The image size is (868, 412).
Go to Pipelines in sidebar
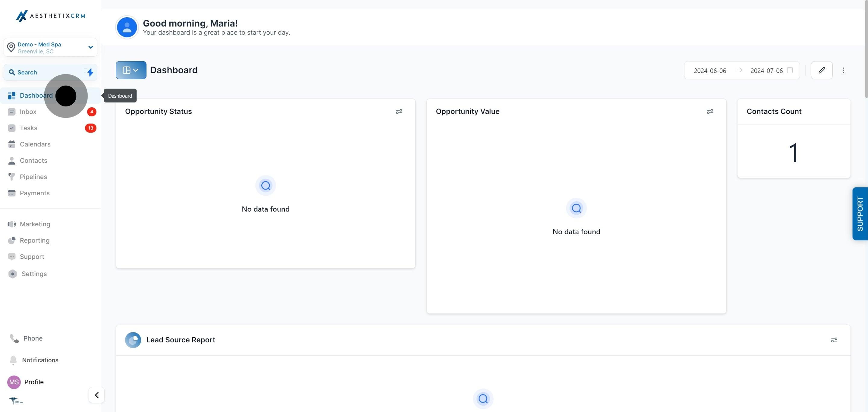(x=33, y=177)
